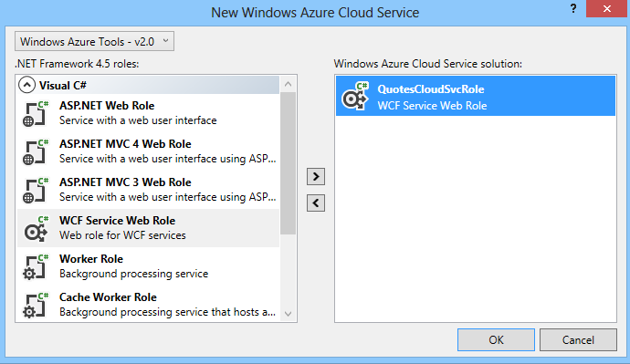Select QuotesCloudSvcRole name in the solution list
Screen dimensions: 630x364
[431, 89]
